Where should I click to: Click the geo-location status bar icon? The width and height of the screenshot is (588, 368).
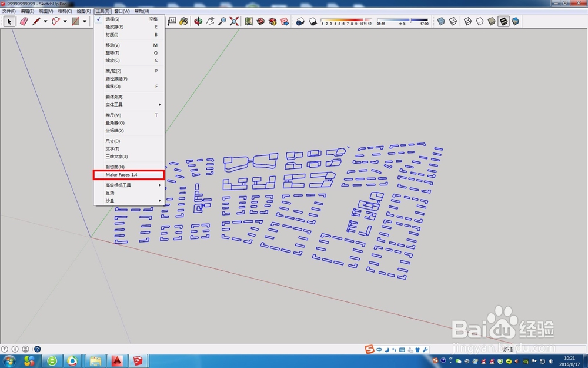pyautogui.click(x=5, y=349)
